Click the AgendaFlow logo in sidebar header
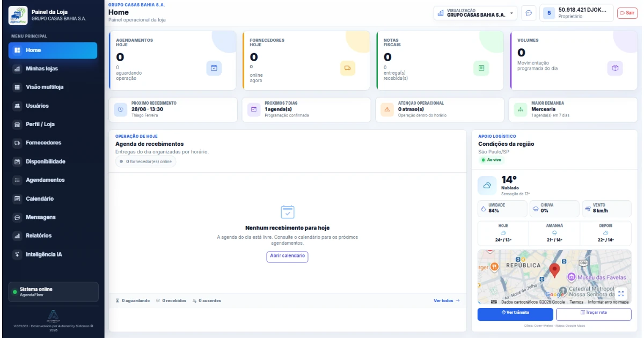Image resolution: width=644 pixels, height=338 pixels. pos(18,15)
